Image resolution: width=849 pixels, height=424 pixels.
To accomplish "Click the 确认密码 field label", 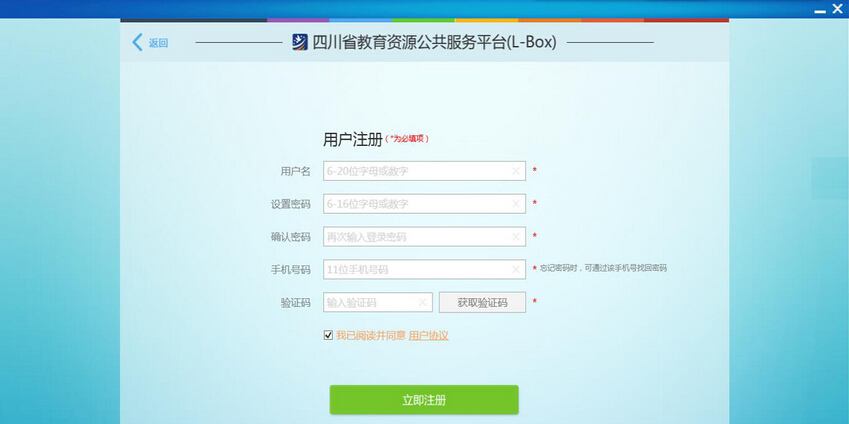I will (x=291, y=237).
